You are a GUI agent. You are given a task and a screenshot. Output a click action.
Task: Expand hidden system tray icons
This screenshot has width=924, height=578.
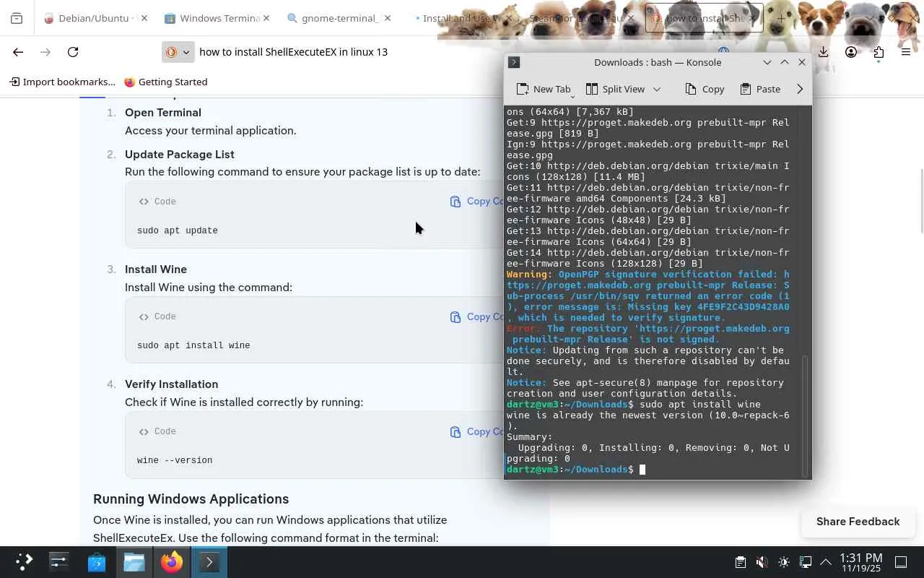[826, 562]
